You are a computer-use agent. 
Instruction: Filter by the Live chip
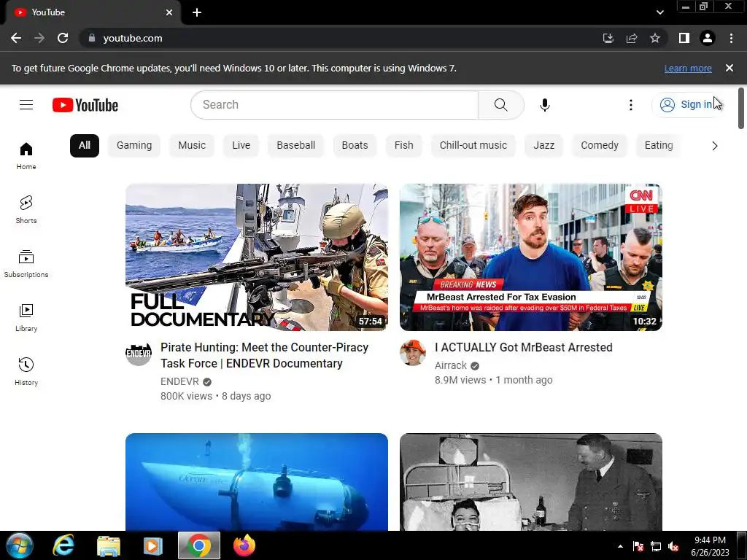(x=241, y=146)
